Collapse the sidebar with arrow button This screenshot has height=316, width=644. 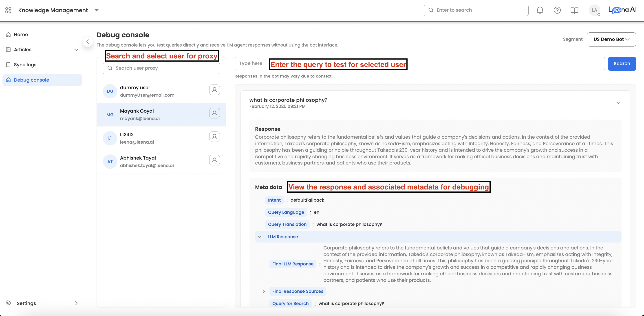point(88,42)
